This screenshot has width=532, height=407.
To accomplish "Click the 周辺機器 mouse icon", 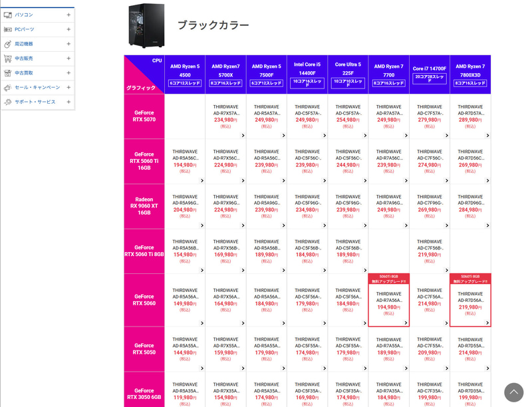I will (8, 44).
